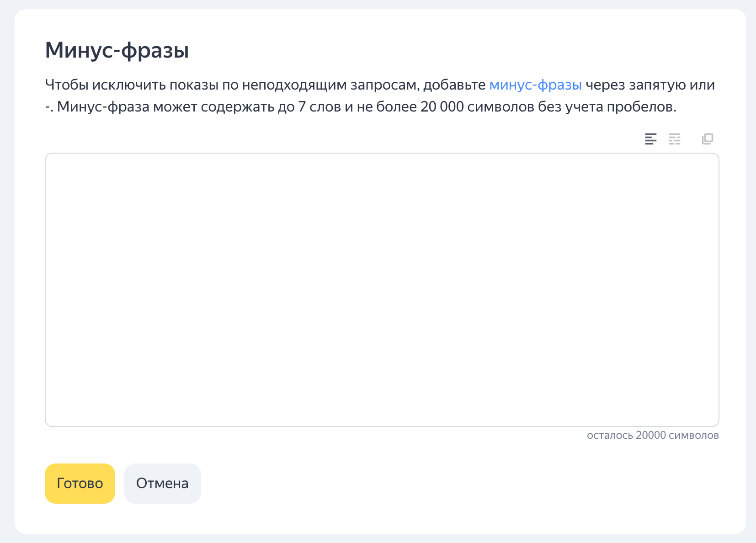Screen dimensions: 756x543
Task: Cancel editing via «Отмена»
Action: (162, 484)
